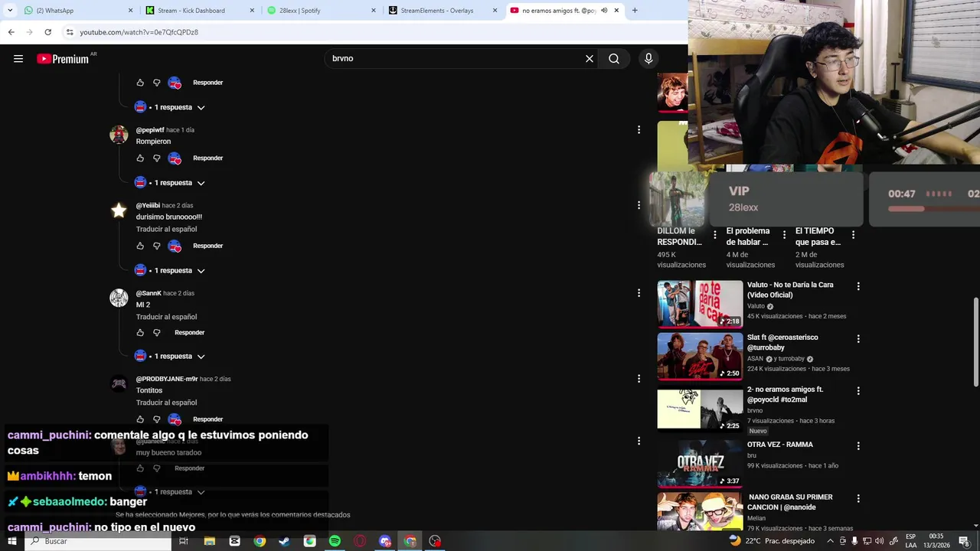Start voice search with microphone
Image resolution: width=980 pixels, height=551 pixels.
click(648, 59)
